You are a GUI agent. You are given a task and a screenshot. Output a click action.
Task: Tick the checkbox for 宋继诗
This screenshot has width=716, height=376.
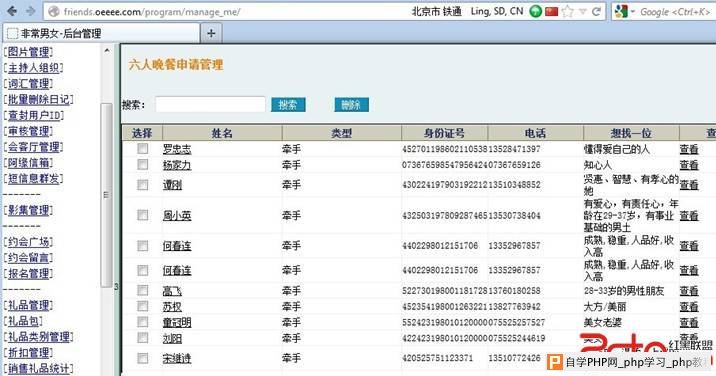click(142, 358)
